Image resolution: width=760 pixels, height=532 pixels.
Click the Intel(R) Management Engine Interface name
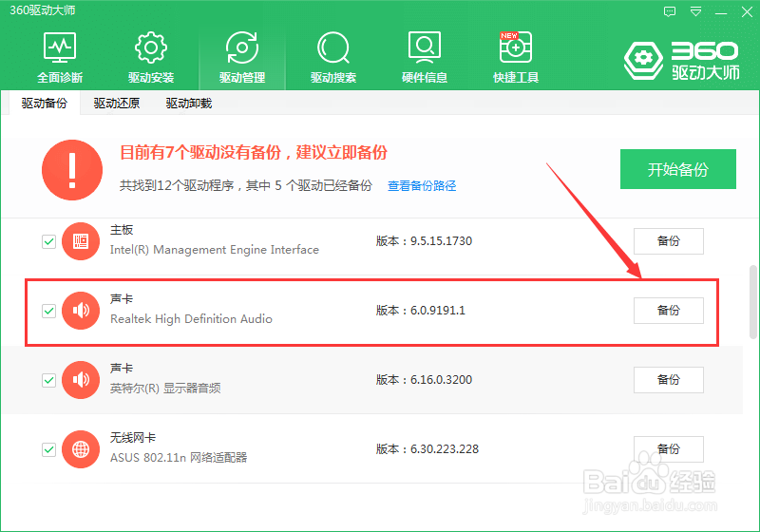pyautogui.click(x=215, y=250)
